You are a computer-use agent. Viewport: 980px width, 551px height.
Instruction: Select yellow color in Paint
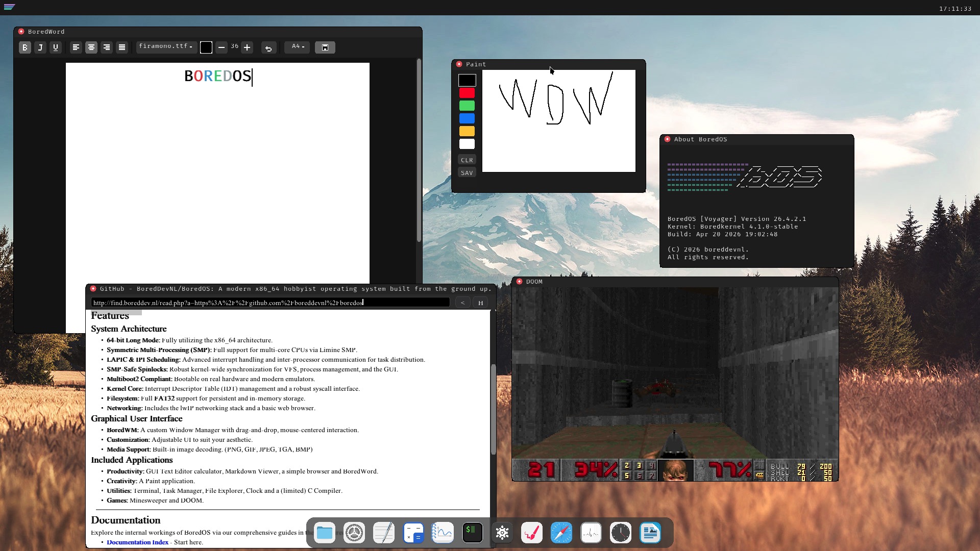[467, 131]
